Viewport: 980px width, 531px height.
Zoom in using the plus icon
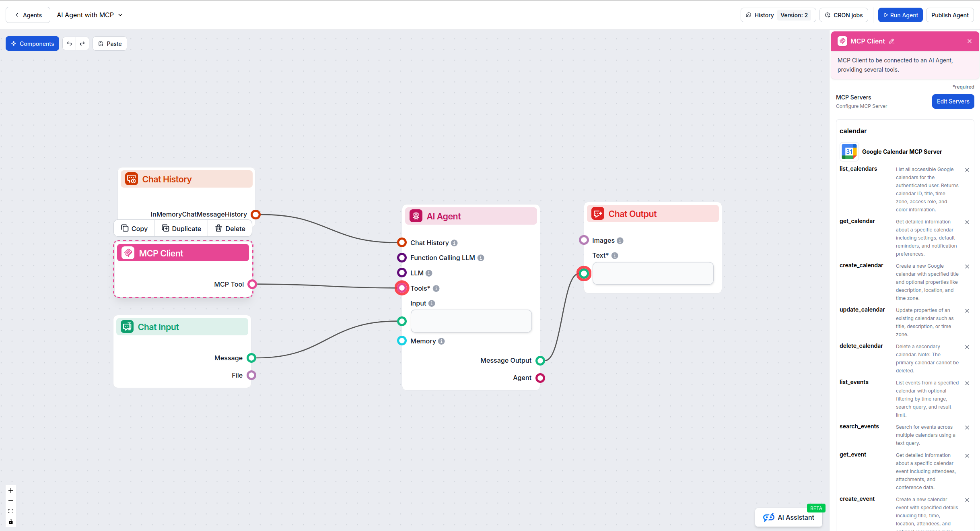point(10,490)
